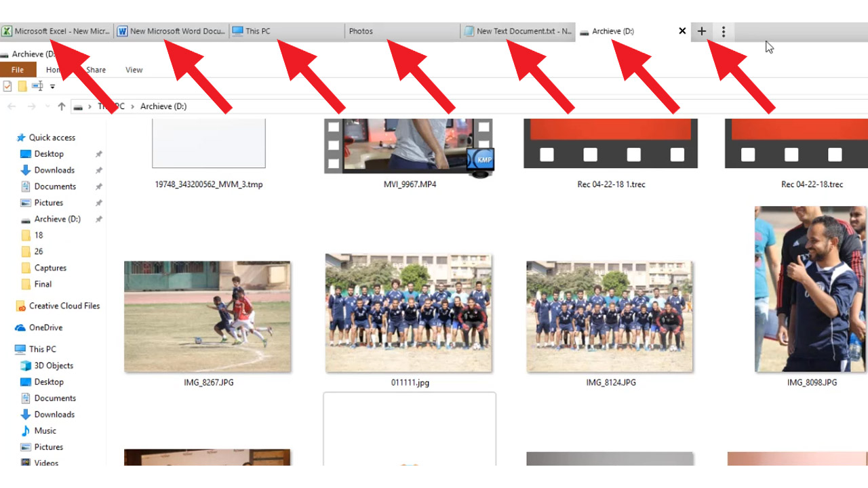Select the drive icon on the Archieve (D:) tab

(585, 30)
